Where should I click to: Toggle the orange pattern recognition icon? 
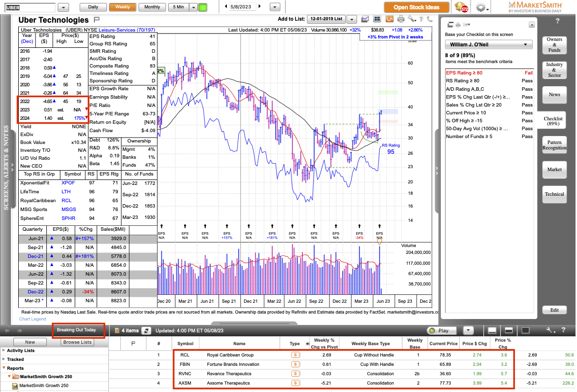pos(389,19)
